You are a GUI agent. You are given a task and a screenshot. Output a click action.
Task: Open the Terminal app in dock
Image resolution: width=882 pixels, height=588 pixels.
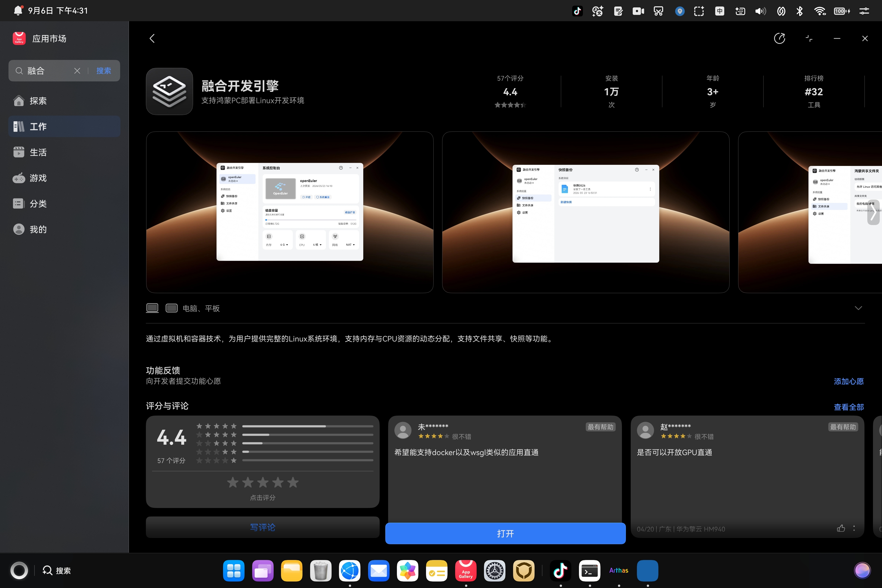pos(589,570)
